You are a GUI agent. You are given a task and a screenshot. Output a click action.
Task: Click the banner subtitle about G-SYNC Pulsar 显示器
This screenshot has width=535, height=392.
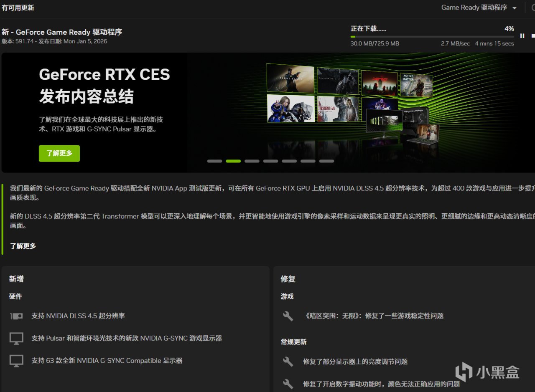pos(101,124)
